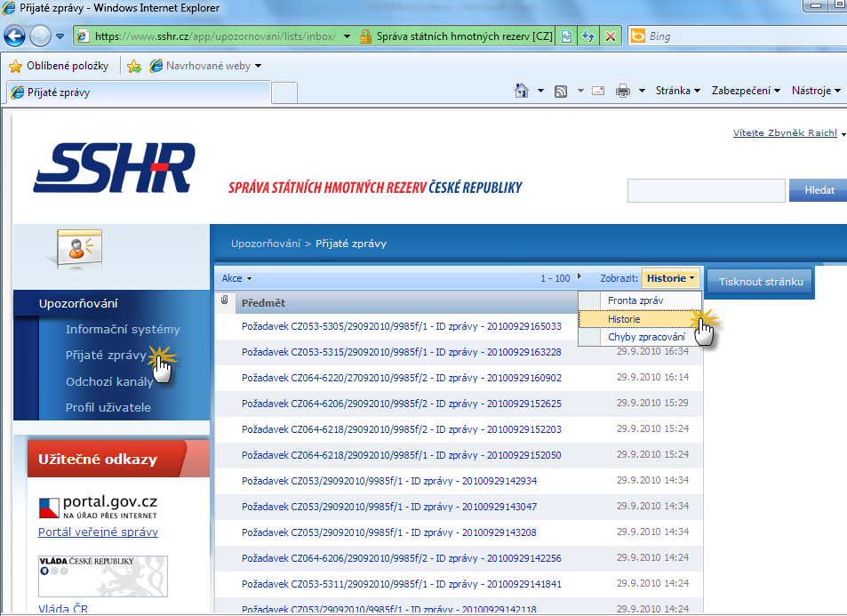
Task: Select Historie in the opened view menu
Action: pyautogui.click(x=640, y=319)
